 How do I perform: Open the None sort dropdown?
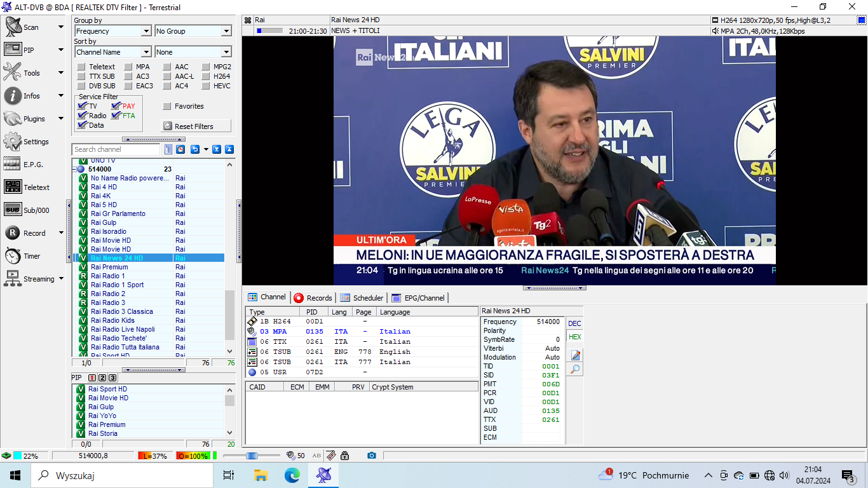point(193,52)
